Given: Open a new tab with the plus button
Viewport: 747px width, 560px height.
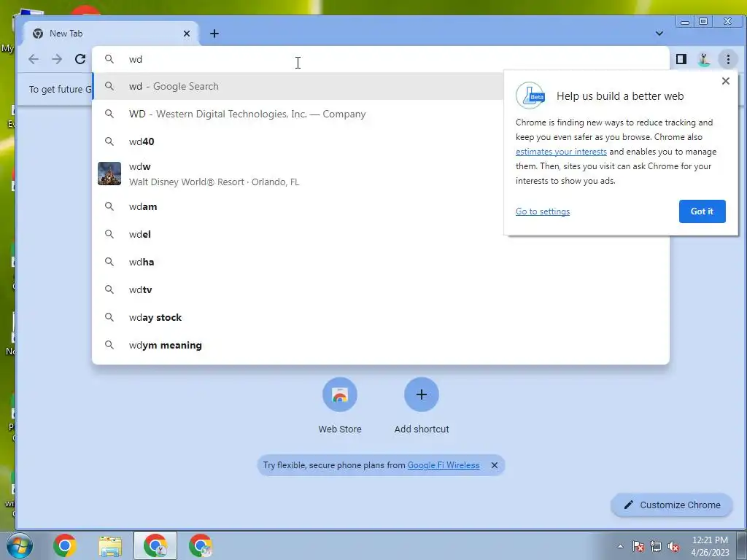Looking at the screenshot, I should [214, 34].
